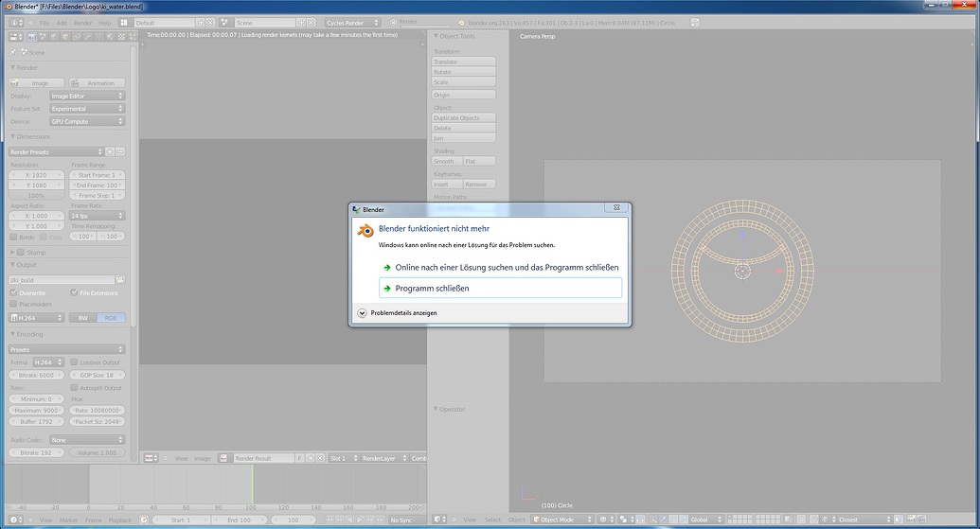
Task: Toggle the Crop checkbox
Action: click(44, 237)
